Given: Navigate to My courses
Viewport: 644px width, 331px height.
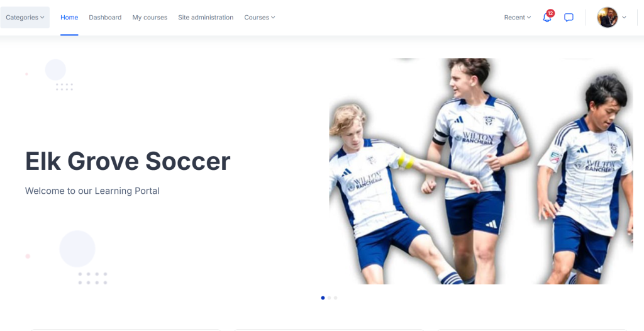Looking at the screenshot, I should (x=150, y=17).
